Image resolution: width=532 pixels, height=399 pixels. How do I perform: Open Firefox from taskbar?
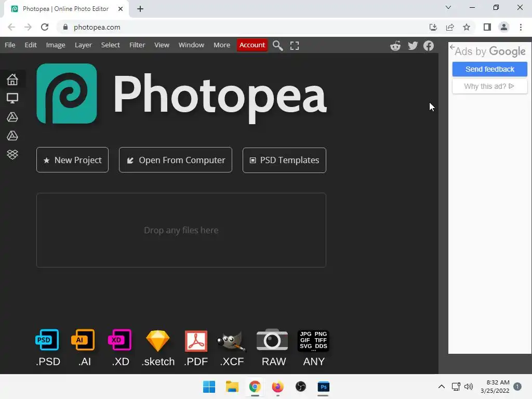tap(277, 387)
